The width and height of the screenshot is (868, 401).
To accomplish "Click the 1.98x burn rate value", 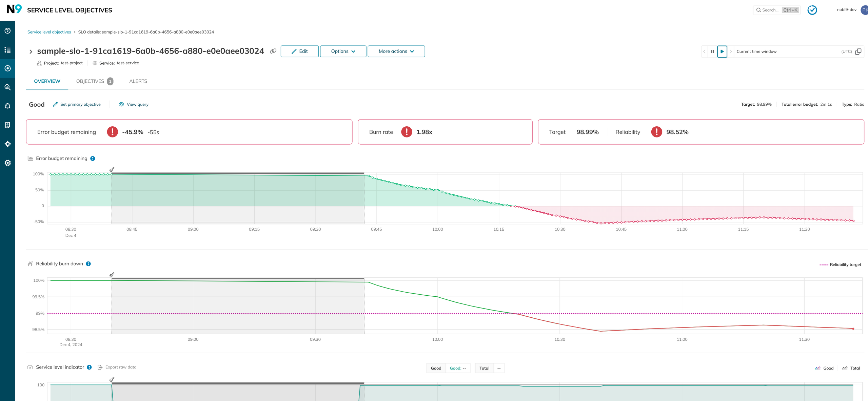I will pos(425,132).
